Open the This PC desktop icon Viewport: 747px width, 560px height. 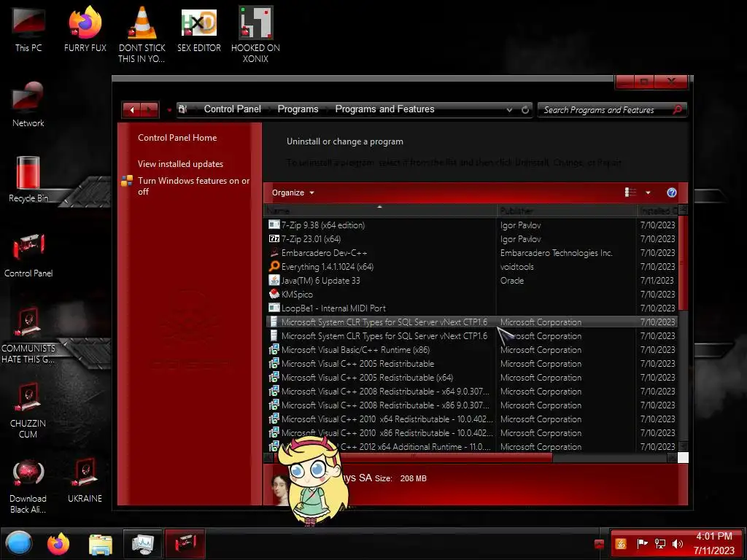click(28, 30)
